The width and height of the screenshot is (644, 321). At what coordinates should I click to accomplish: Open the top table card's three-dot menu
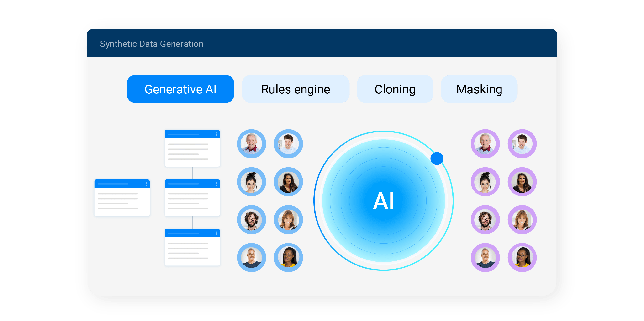216,134
